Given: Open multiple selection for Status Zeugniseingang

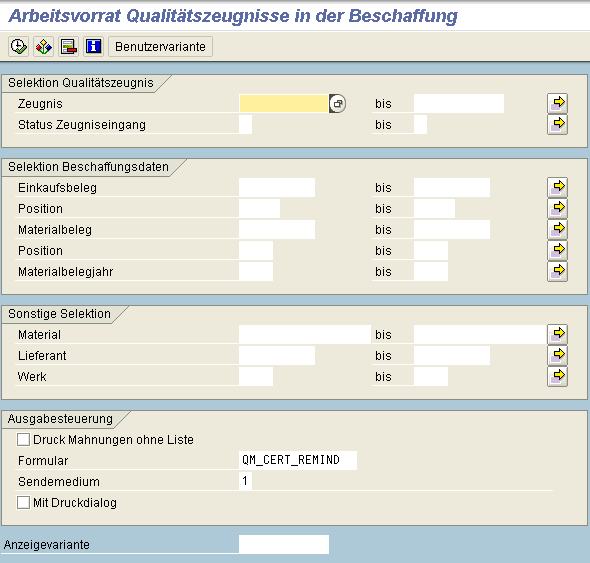Looking at the screenshot, I should click(x=557, y=125).
